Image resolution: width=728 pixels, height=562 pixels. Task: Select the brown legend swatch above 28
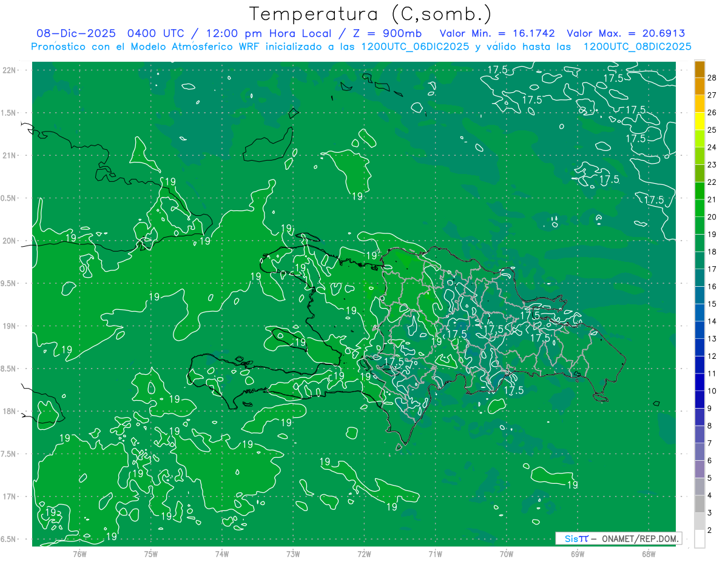(x=699, y=69)
